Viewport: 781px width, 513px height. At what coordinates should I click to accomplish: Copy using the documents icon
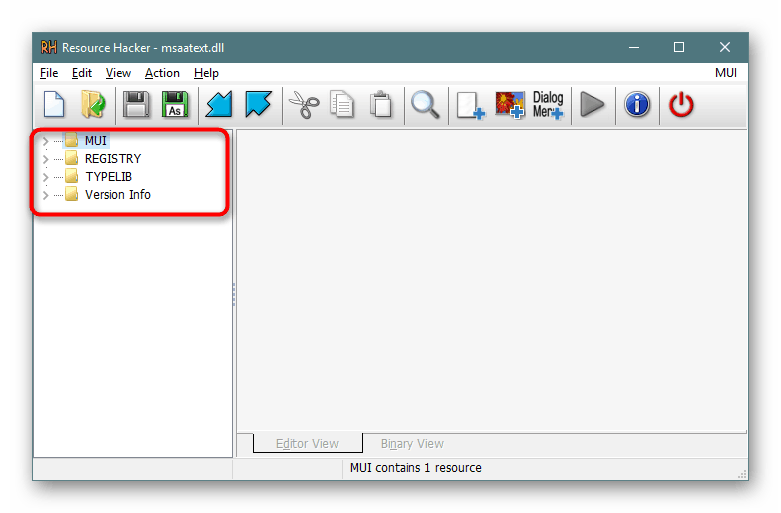pos(342,105)
